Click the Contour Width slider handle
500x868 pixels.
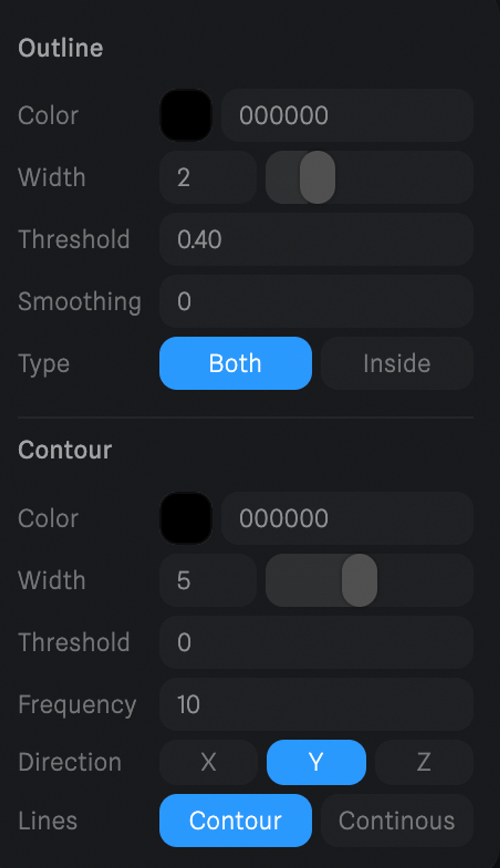(359, 580)
